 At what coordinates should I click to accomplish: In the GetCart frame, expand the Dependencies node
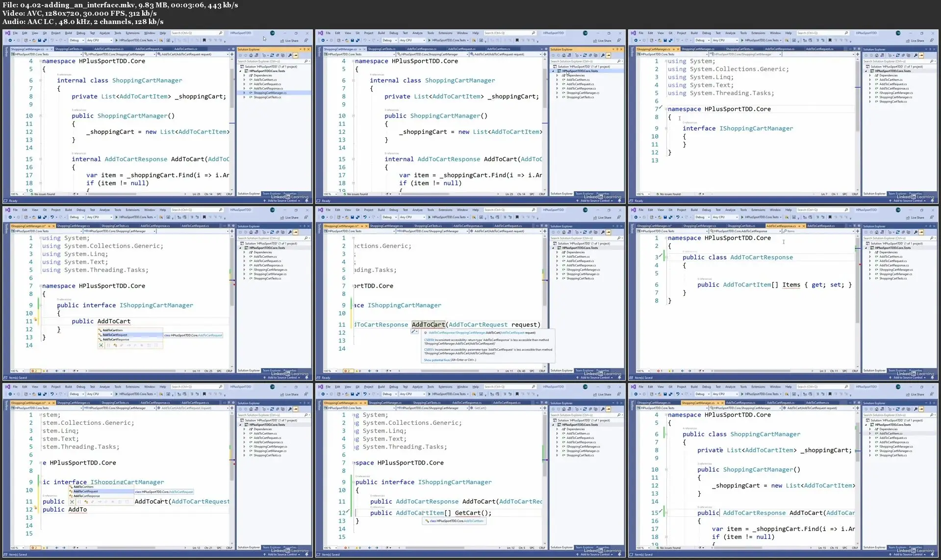[558, 429]
